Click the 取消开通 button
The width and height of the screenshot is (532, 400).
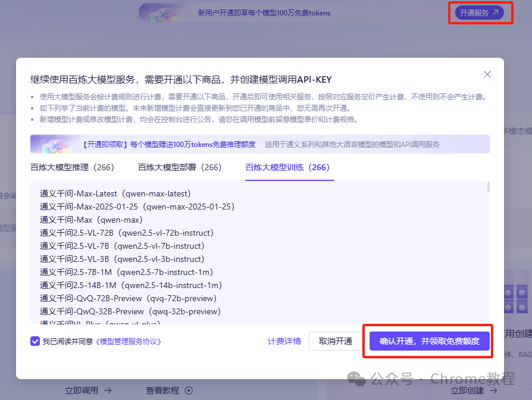coord(336,341)
